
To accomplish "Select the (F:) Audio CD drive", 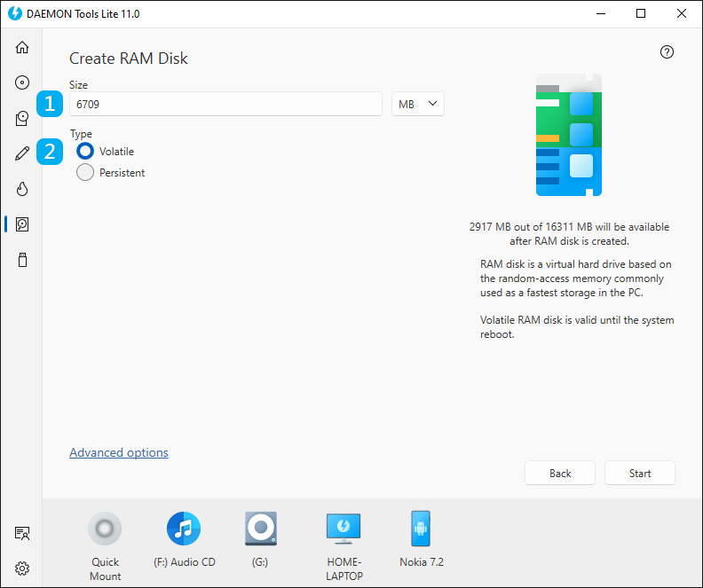I will click(184, 529).
